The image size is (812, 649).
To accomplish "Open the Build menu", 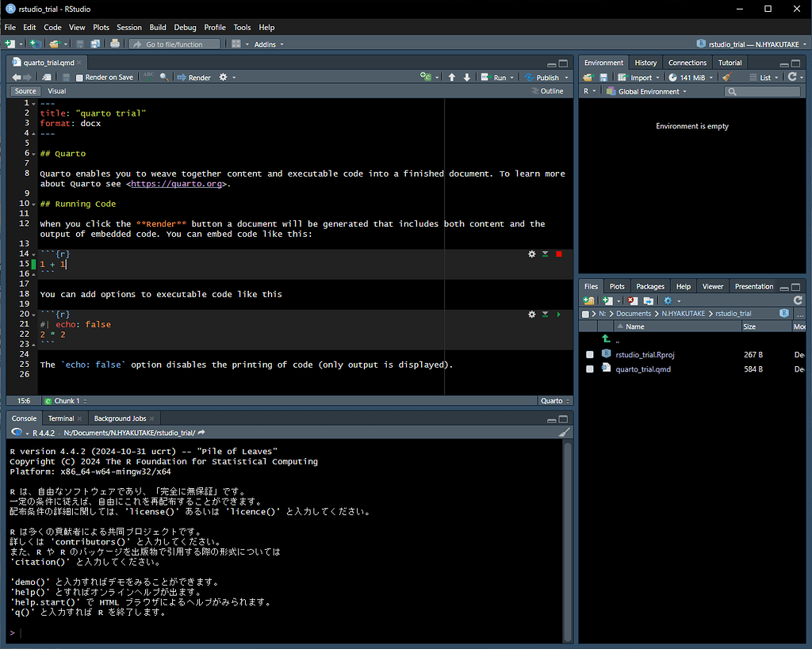I will click(x=158, y=28).
